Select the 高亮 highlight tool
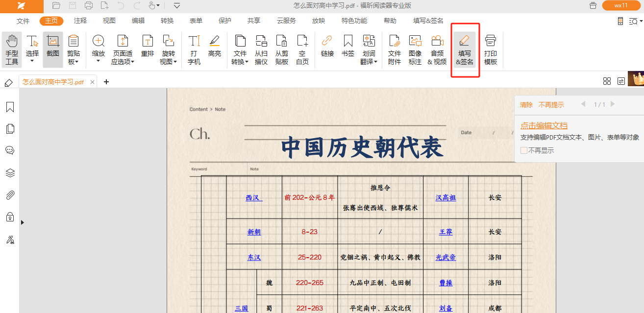The image size is (644, 313). point(215,47)
